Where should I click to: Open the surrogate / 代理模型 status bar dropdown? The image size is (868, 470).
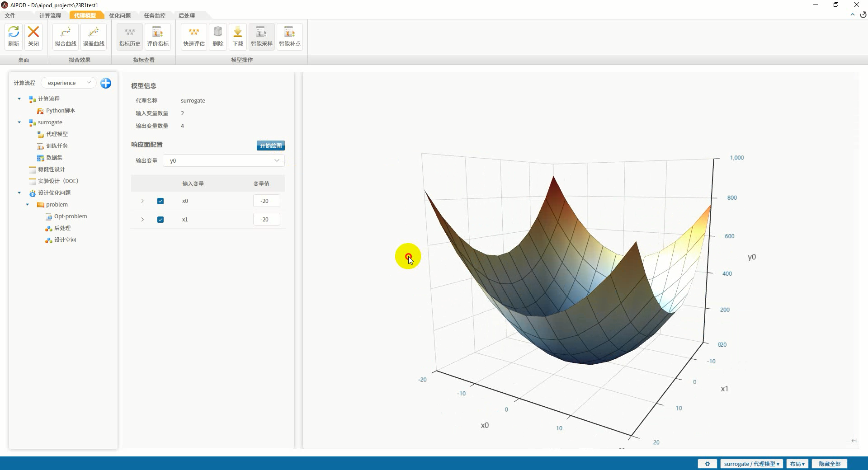751,464
